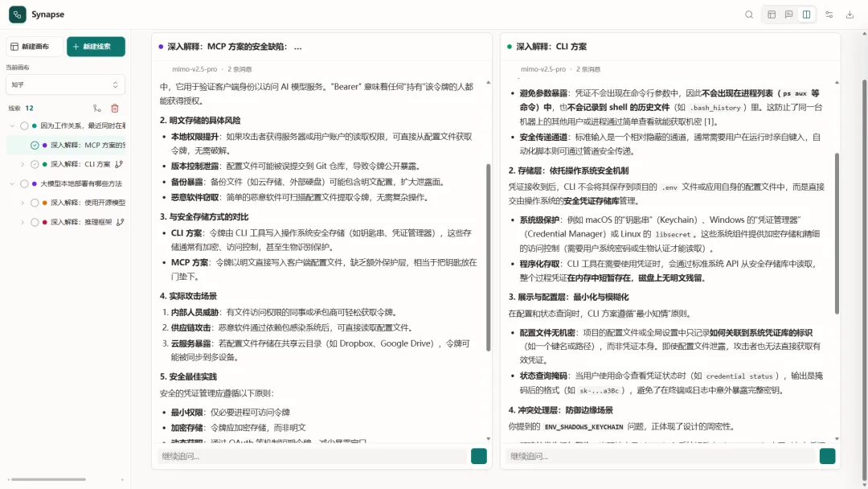
Task: Click the credential status inline code
Action: [739, 376]
